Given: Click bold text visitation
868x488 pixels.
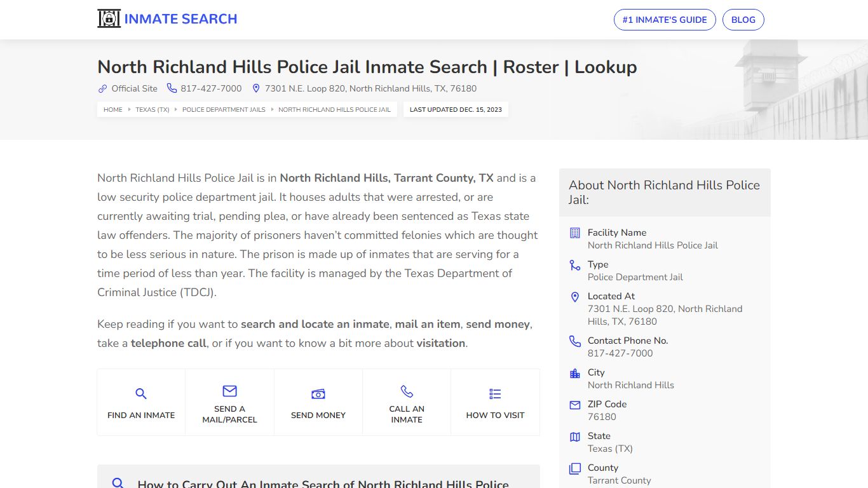Looking at the screenshot, I should pyautogui.click(x=441, y=343).
